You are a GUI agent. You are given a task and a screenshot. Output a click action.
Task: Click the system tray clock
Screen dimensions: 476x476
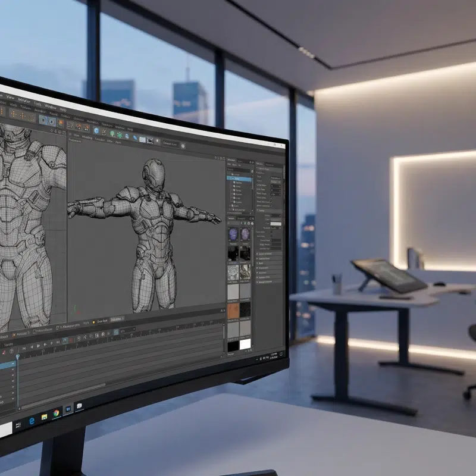[274, 356]
